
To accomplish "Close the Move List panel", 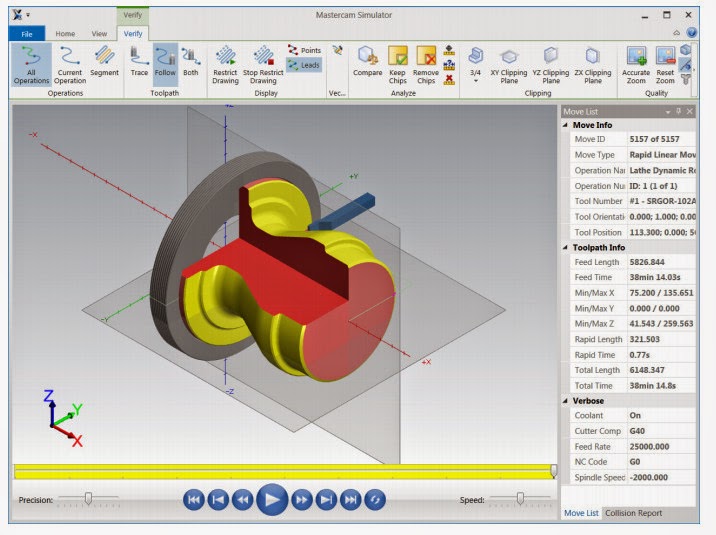I will (x=690, y=111).
